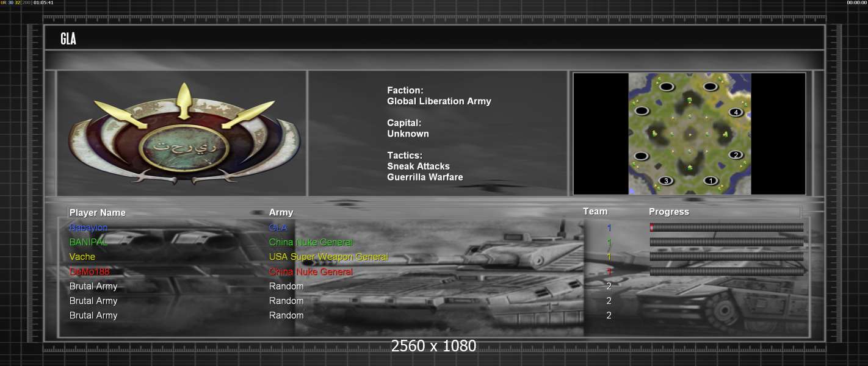Click the Player Name column header
Screen dimensions: 868x366
coord(98,213)
